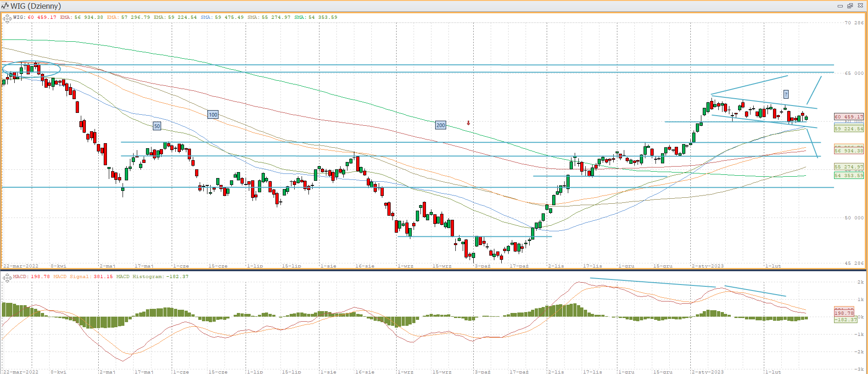Restore down the chart window
The image size is (868, 374).
(x=850, y=6)
